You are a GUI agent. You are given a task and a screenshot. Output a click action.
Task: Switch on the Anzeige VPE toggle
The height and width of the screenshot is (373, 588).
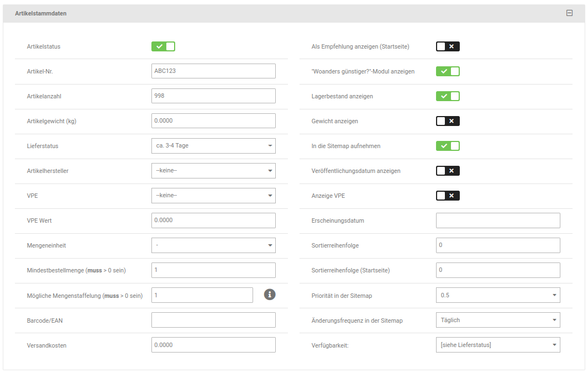tap(448, 196)
